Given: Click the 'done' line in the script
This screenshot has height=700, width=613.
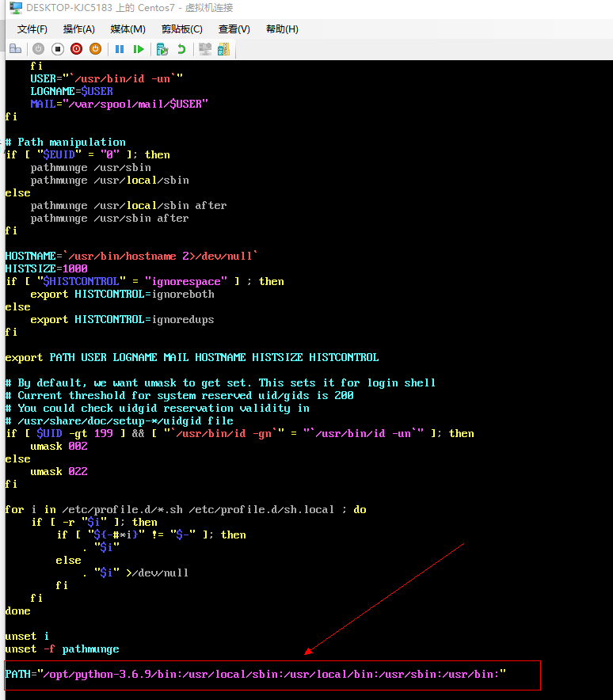Looking at the screenshot, I should tap(18, 611).
